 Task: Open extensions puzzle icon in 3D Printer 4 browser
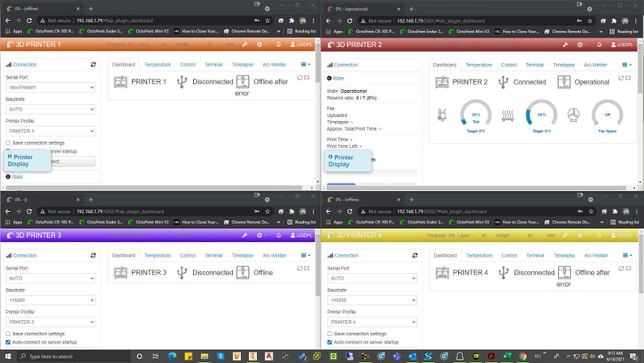pyautogui.click(x=615, y=211)
